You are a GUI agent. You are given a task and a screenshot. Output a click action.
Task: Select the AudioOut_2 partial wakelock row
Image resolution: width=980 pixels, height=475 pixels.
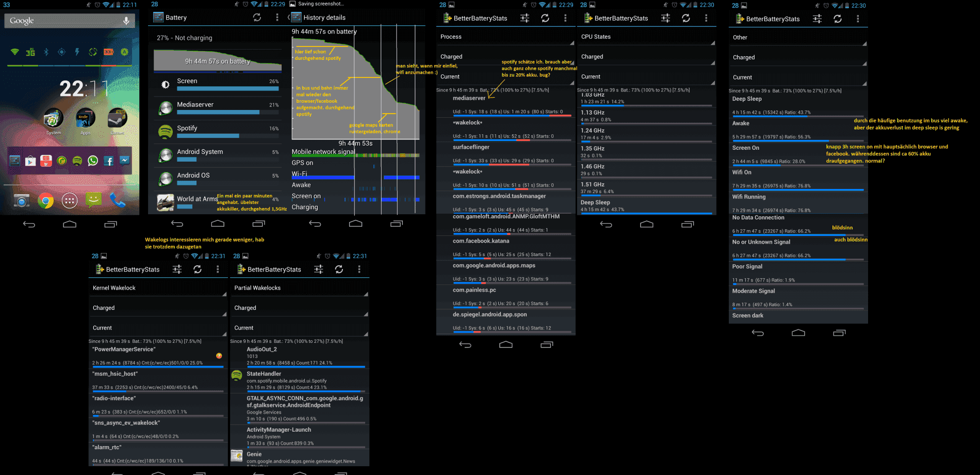pos(300,356)
